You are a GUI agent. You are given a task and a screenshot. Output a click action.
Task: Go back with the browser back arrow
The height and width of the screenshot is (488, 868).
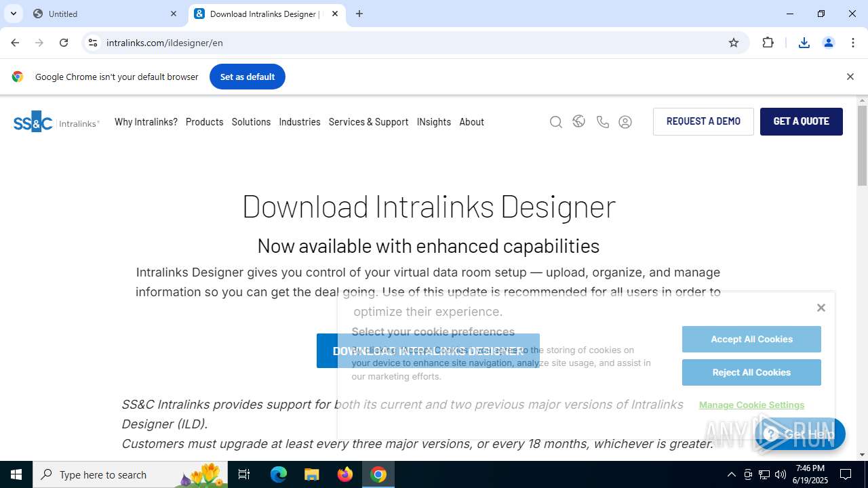pyautogui.click(x=15, y=43)
